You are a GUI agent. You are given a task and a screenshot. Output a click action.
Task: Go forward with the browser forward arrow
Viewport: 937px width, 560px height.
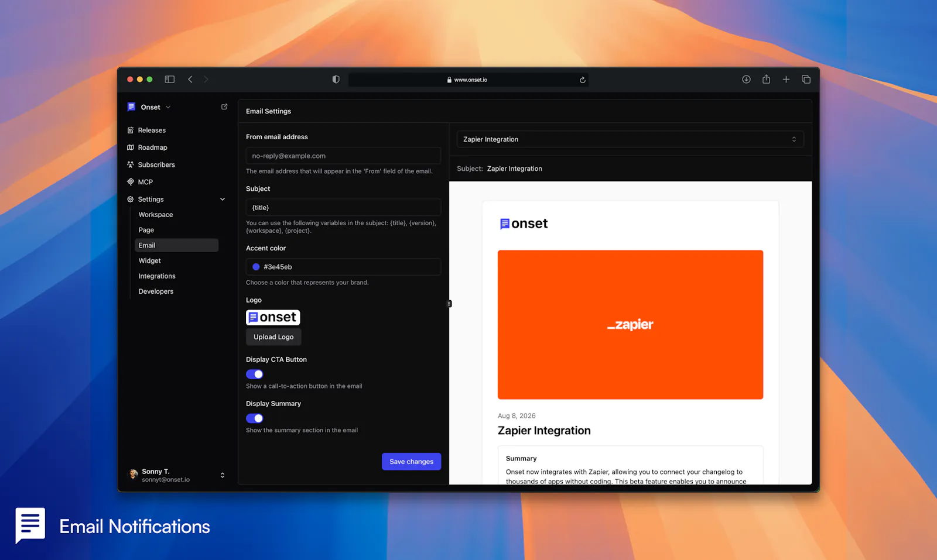[206, 80]
